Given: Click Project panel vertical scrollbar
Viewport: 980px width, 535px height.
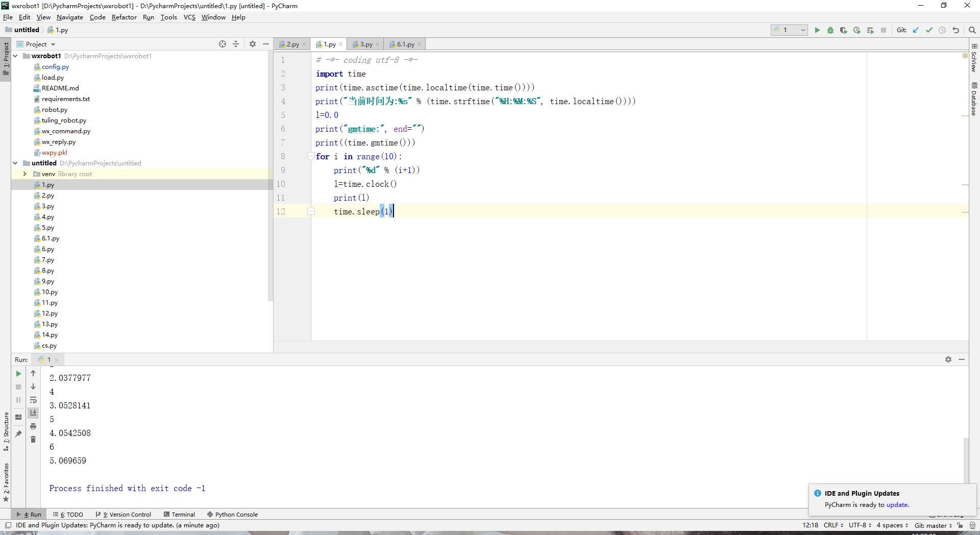Looking at the screenshot, I should [x=271, y=176].
